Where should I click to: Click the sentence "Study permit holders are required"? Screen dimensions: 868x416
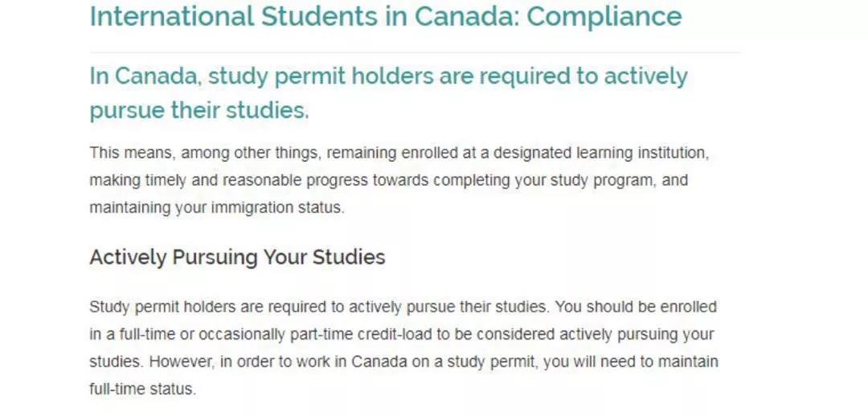pos(319,307)
